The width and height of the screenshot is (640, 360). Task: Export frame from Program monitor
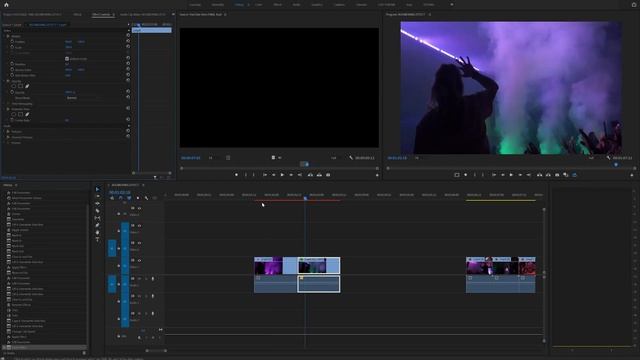coord(557,175)
